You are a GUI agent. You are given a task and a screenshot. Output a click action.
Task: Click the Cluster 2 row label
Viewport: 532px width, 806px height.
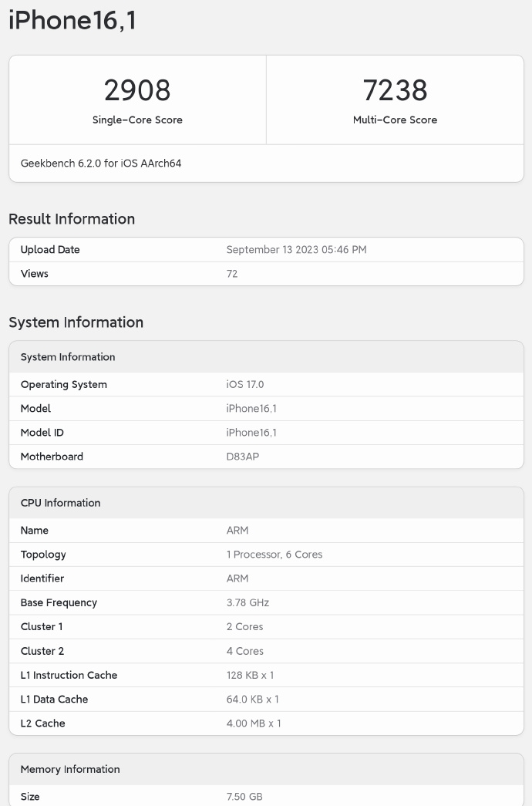42,651
